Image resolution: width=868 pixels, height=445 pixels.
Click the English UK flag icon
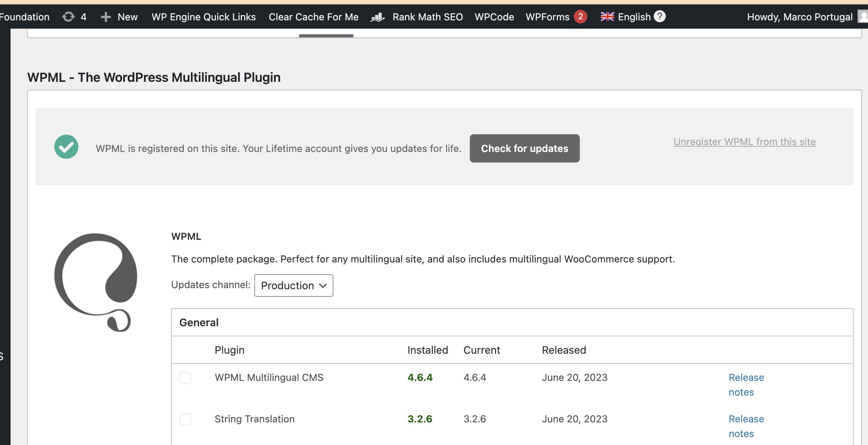click(x=607, y=17)
